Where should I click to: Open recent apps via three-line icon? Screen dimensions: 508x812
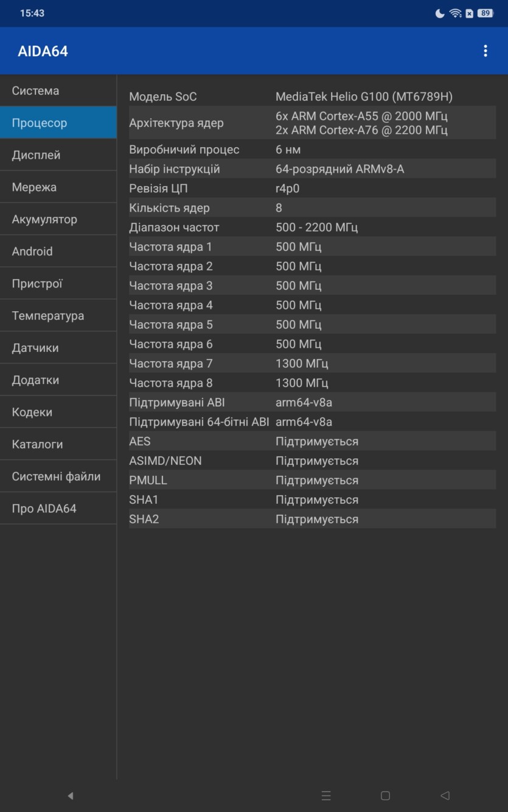point(326,796)
